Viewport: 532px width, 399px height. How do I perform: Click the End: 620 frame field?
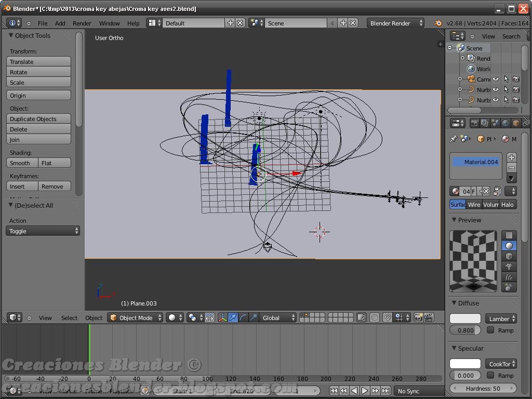click(242, 391)
